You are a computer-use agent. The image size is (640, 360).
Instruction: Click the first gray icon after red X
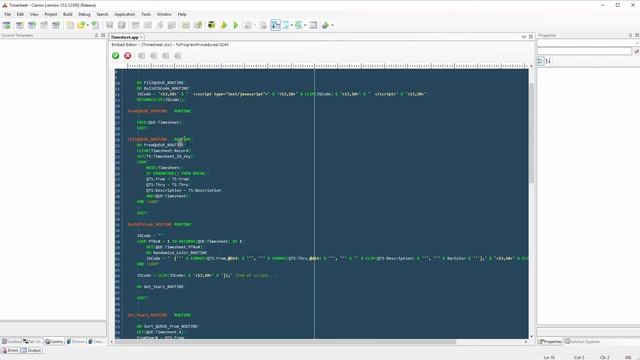point(141,56)
